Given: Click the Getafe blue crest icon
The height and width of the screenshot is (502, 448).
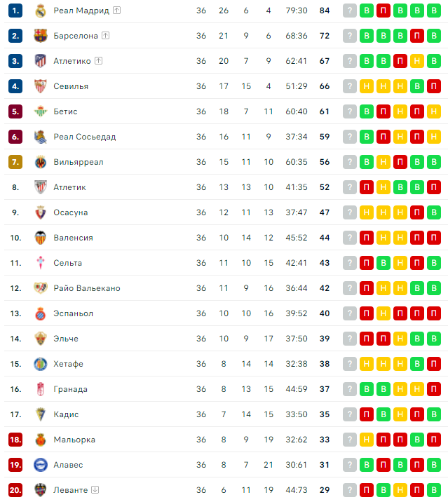Looking at the screenshot, I should (41, 364).
